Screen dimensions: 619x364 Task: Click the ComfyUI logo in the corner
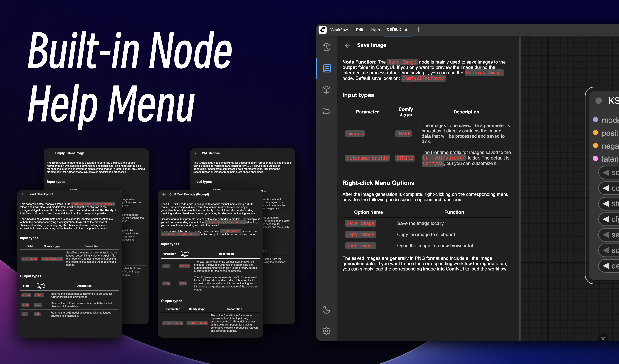[x=323, y=30]
